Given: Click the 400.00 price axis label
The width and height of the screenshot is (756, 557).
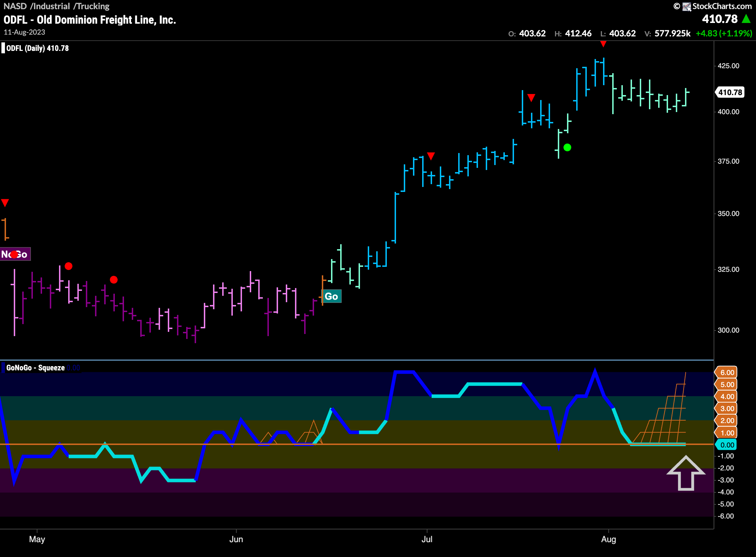Looking at the screenshot, I should (x=728, y=112).
